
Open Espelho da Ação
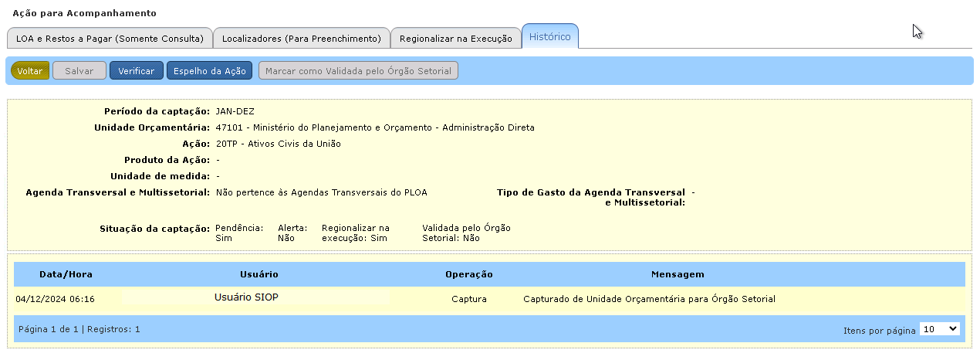point(209,71)
